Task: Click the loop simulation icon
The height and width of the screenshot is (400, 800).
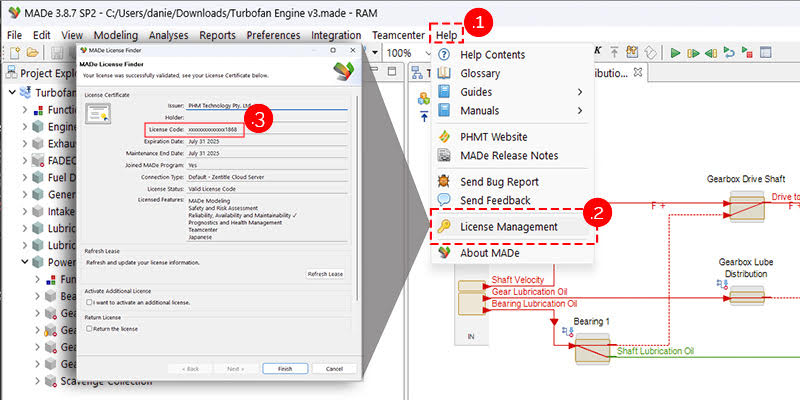Action: 729,53
